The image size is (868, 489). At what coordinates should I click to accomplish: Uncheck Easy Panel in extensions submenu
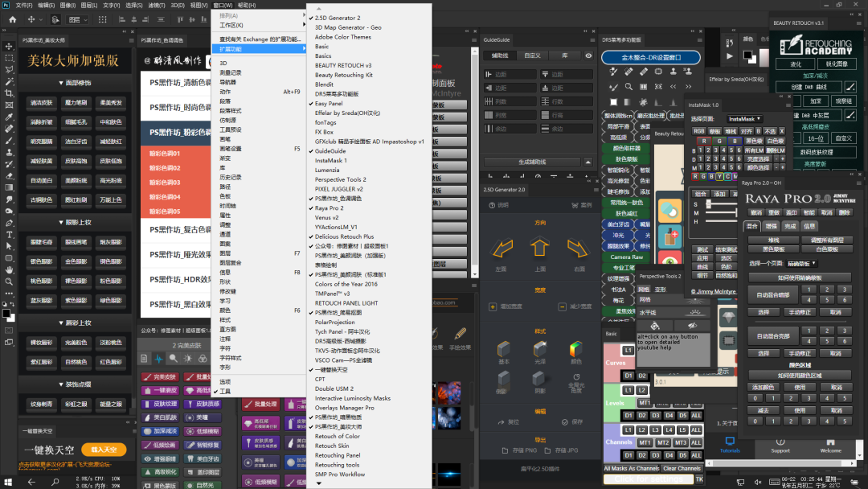tap(369, 104)
